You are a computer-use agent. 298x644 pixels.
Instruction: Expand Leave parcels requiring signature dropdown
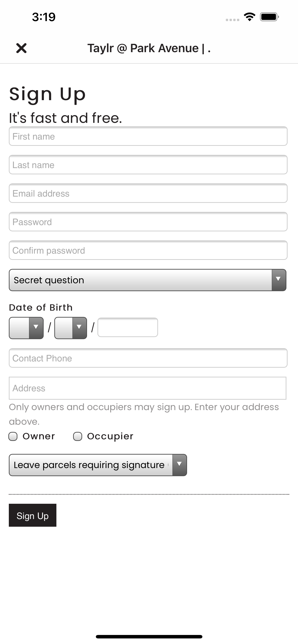click(98, 465)
